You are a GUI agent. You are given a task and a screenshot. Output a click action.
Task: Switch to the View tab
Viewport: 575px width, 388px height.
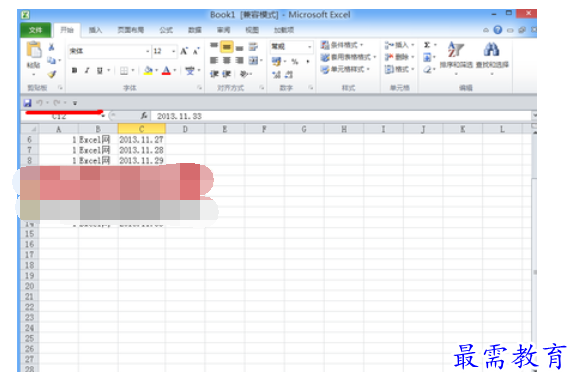tap(252, 30)
